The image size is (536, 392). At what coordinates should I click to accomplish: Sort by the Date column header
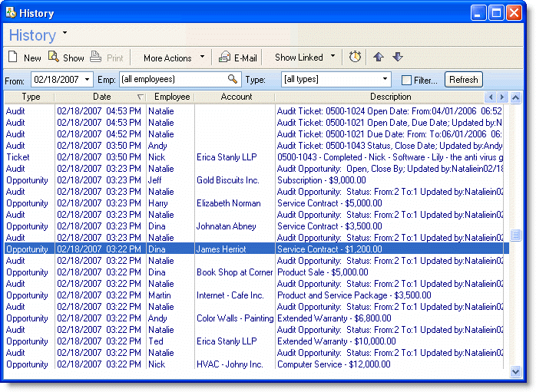coord(101,97)
